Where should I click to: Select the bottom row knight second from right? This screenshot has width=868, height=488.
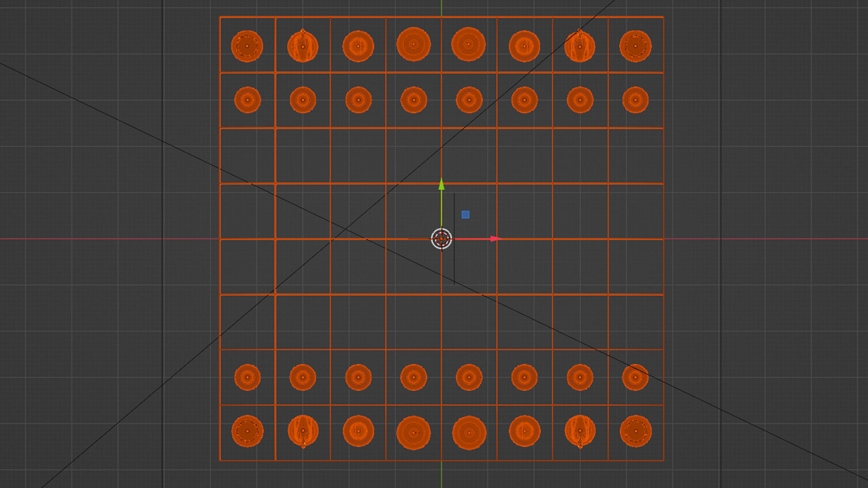pos(580,431)
